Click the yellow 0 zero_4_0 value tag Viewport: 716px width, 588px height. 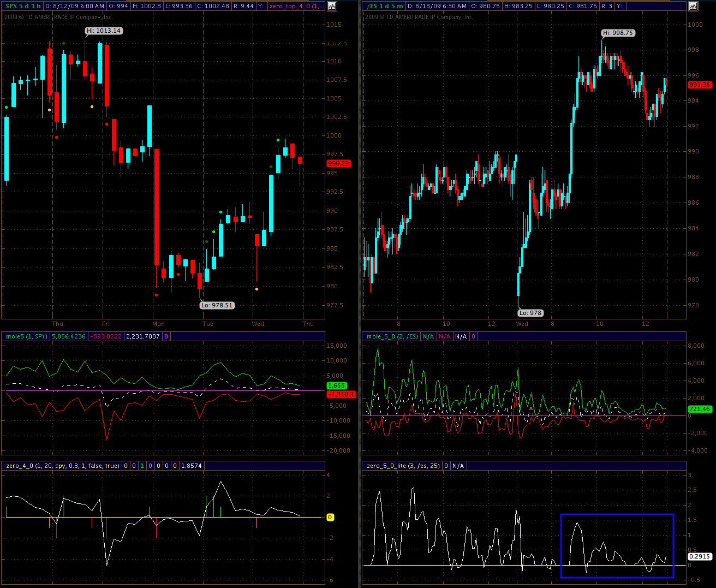point(330,517)
